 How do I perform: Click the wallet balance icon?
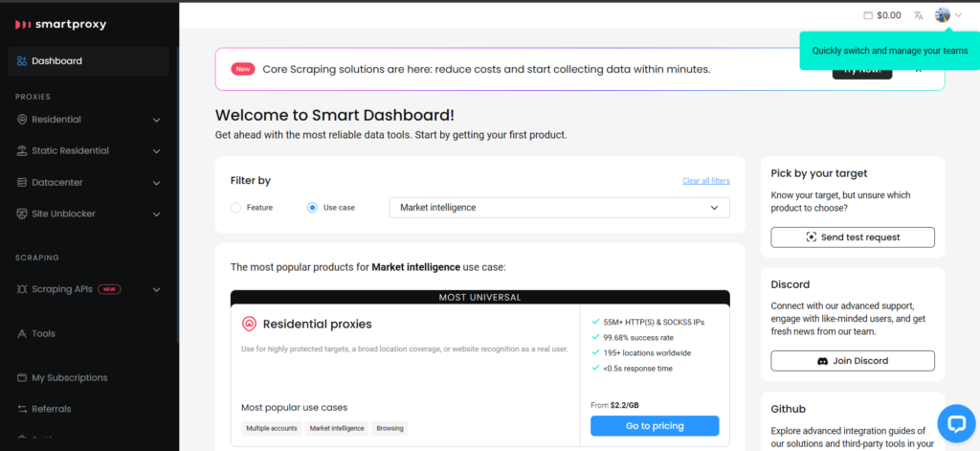coord(868,15)
